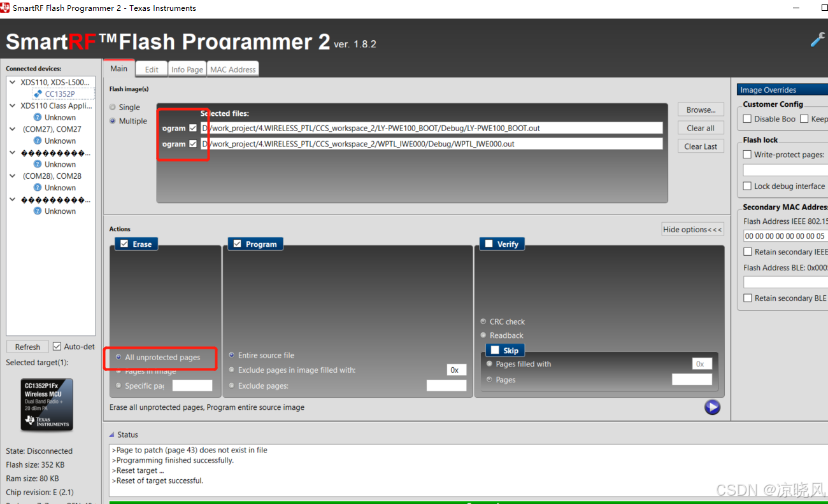Click the 'Flash size: 352 KB' text
This screenshot has height=504, width=828.
click(35, 465)
